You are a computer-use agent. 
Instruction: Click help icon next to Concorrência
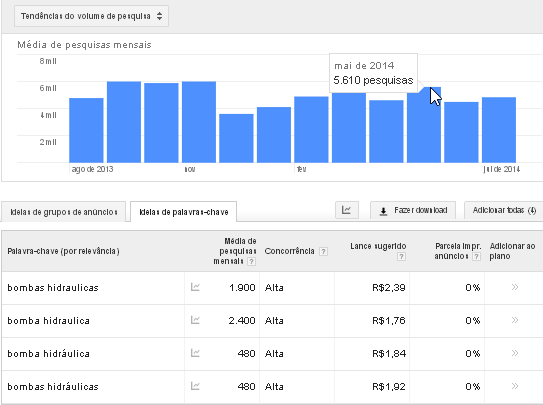pos(323,251)
